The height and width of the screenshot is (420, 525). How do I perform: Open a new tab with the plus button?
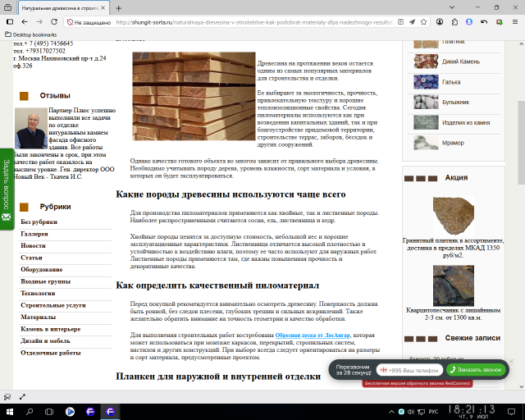[x=118, y=8]
